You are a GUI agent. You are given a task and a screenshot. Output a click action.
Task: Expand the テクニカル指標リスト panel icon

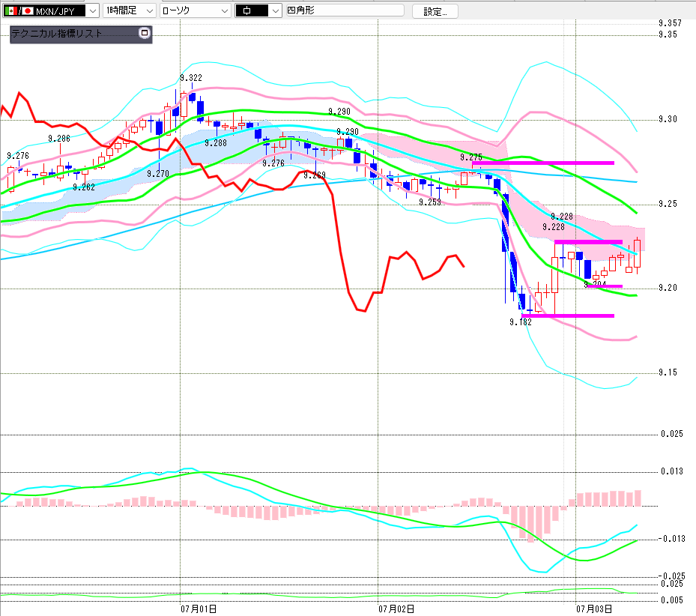[x=145, y=33]
